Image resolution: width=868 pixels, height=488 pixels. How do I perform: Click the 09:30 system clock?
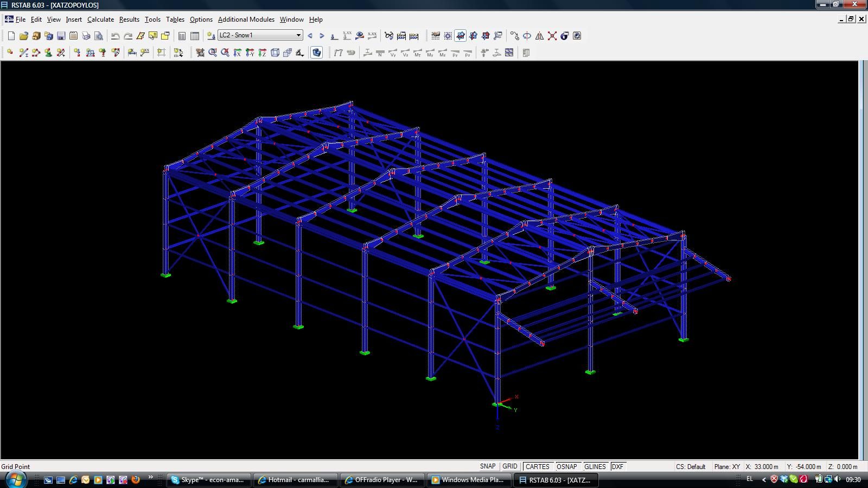pos(853,479)
